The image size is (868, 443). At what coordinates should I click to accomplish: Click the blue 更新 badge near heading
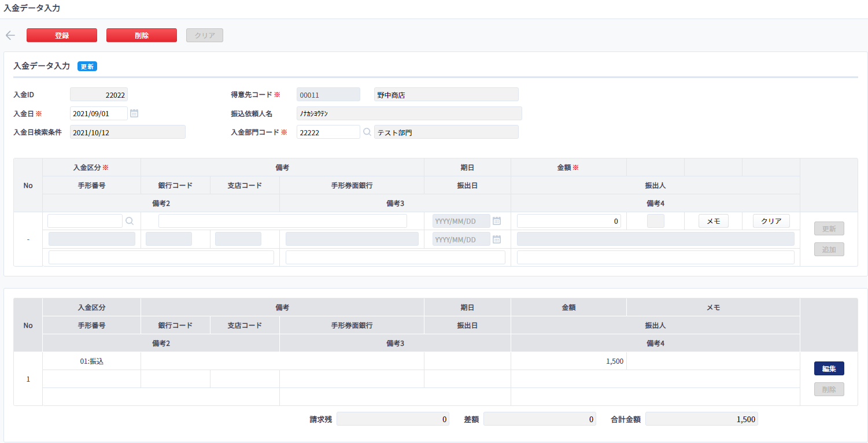point(87,67)
